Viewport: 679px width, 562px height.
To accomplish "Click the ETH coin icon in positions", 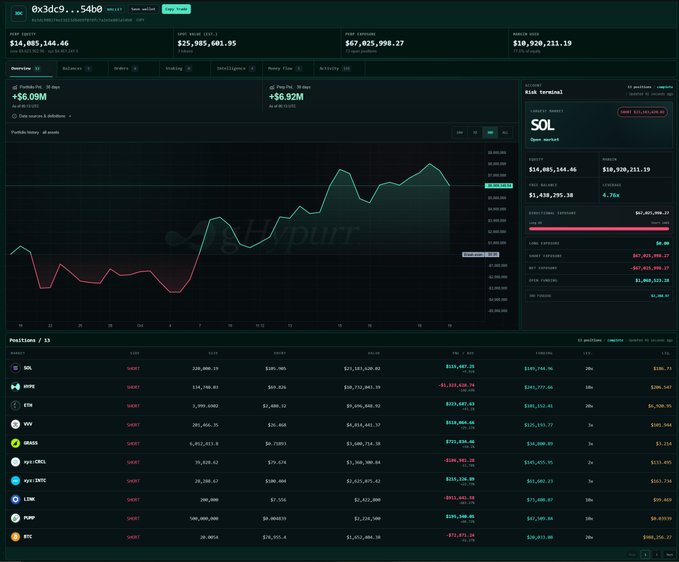I will click(15, 405).
